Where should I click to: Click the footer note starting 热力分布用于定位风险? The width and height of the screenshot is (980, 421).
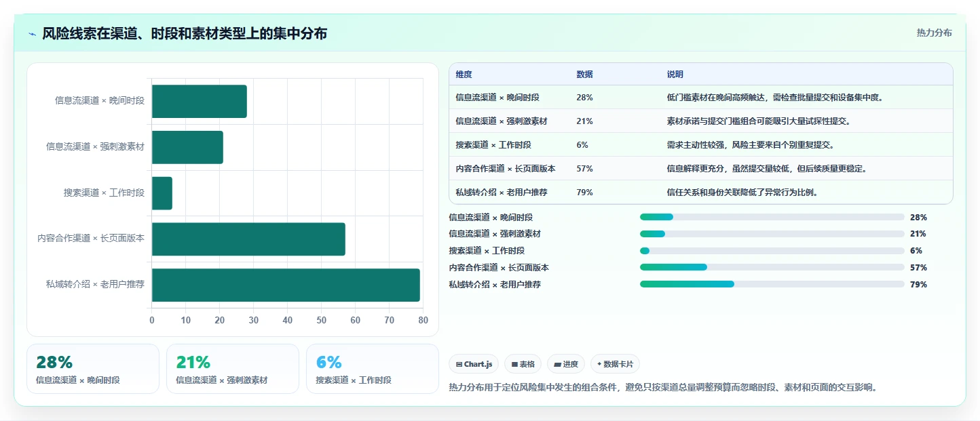tap(664, 388)
